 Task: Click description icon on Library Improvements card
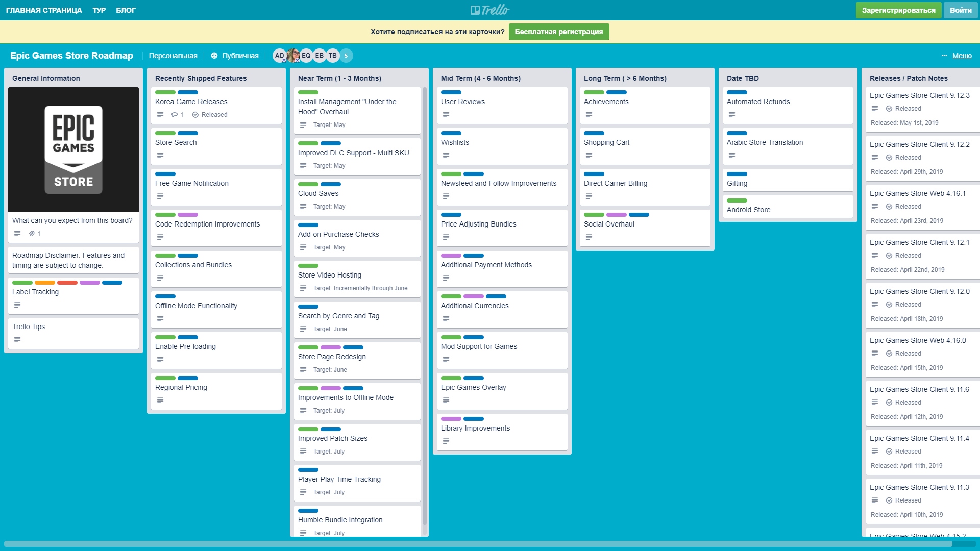(446, 441)
